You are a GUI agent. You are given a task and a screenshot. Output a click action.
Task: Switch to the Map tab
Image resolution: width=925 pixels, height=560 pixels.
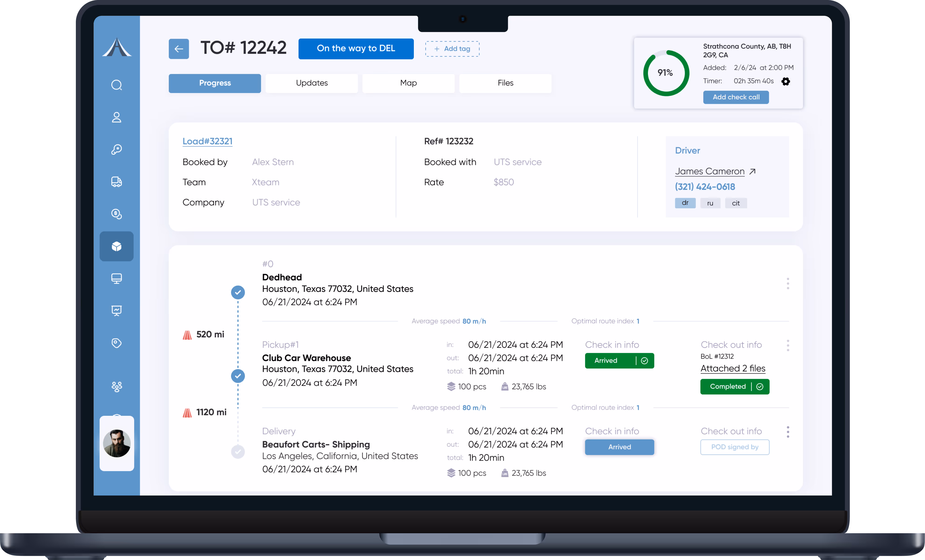[x=408, y=83]
